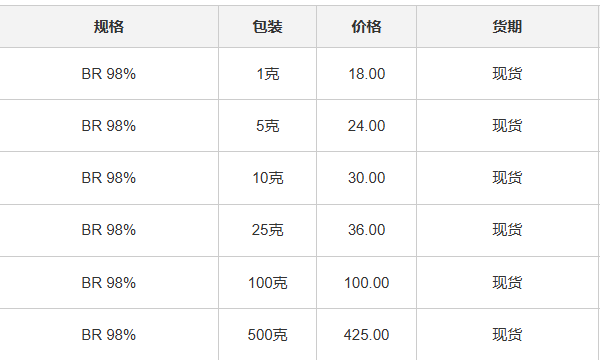This screenshot has width=600, height=360.
Task: Click BR 98% in the 1克 row
Action: pos(109,74)
